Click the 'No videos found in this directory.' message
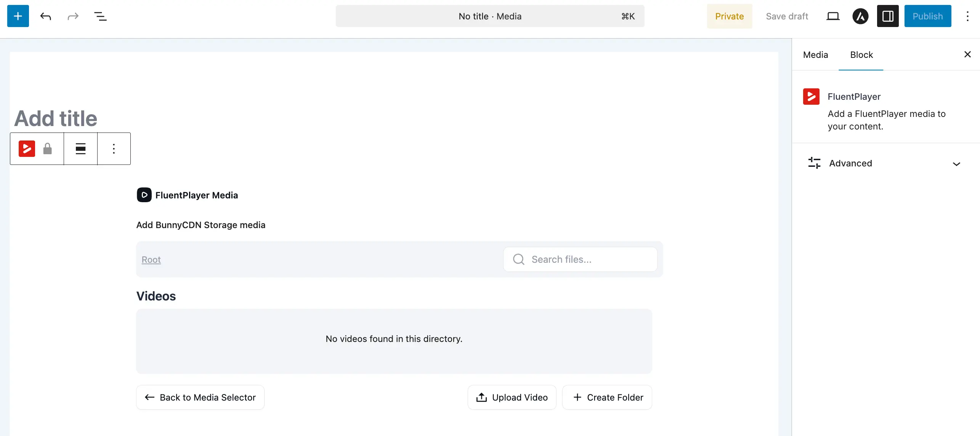The width and height of the screenshot is (980, 436). (x=394, y=339)
